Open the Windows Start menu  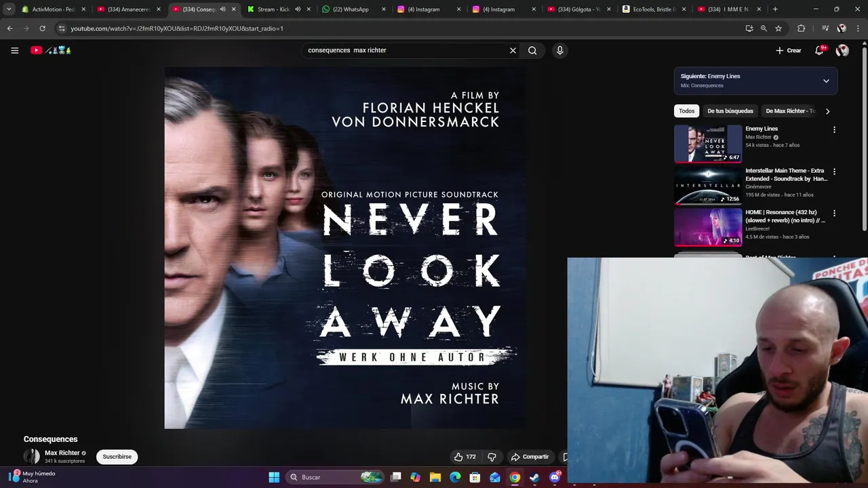click(x=274, y=477)
